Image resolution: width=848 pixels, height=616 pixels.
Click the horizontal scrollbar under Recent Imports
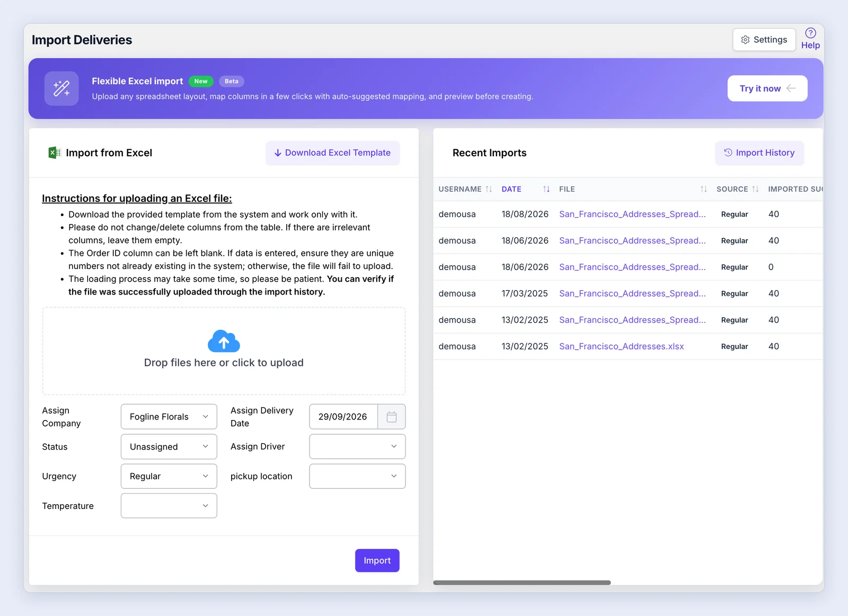[522, 583]
